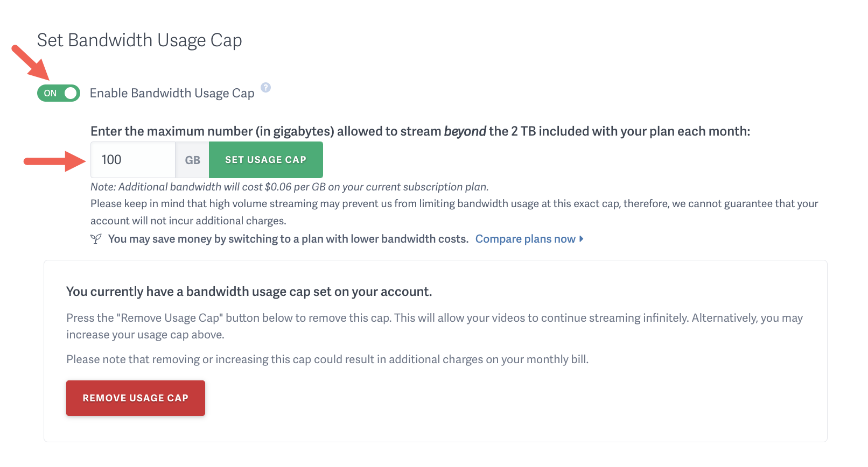Viewport: 868px width, 467px height.
Task: Click the usage cap input showing 100
Action: point(132,159)
